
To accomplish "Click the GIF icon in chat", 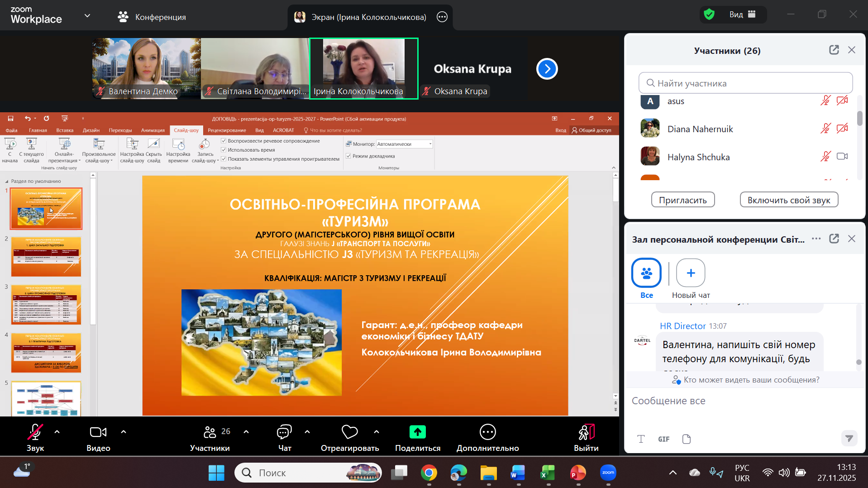I will [663, 439].
